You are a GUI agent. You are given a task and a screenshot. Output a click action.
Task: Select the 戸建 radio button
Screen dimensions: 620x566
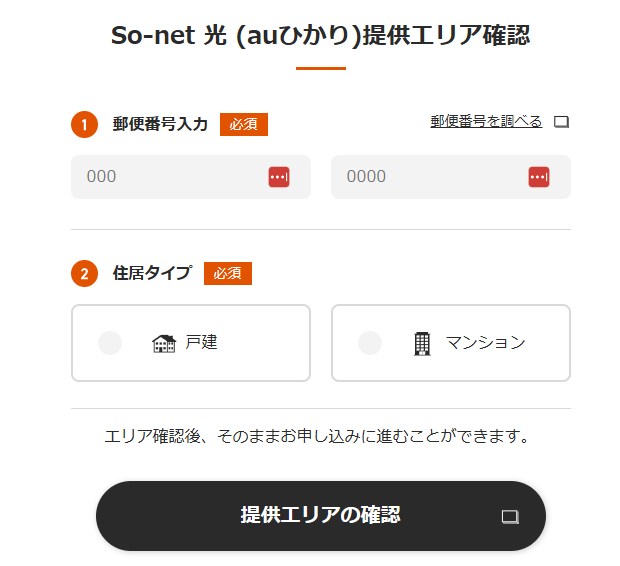[x=110, y=343]
